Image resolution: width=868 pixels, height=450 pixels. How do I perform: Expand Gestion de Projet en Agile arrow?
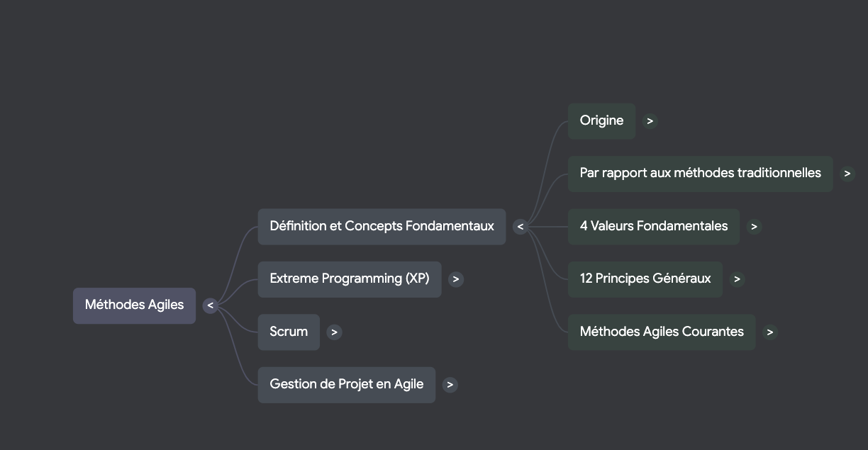(450, 385)
